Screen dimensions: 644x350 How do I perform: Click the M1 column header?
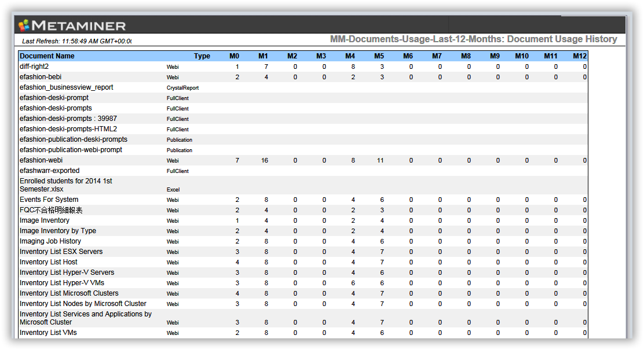pyautogui.click(x=264, y=56)
